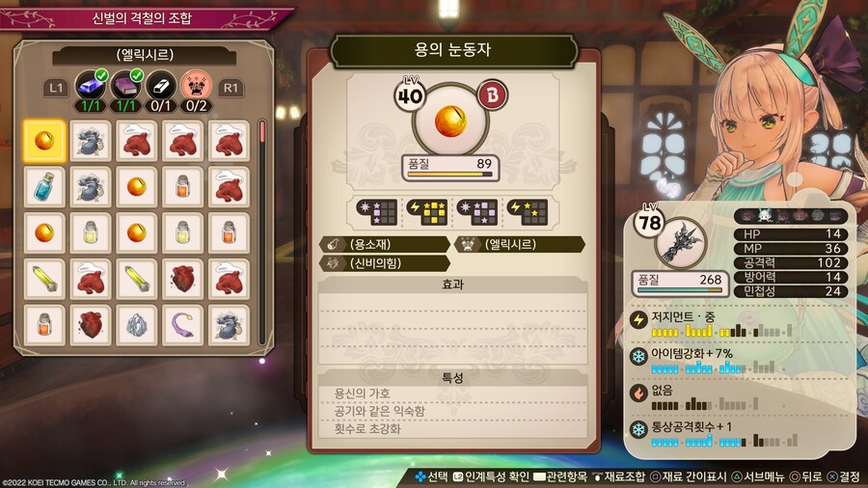
Task: Pick the first dark red heart item
Action: click(182, 279)
